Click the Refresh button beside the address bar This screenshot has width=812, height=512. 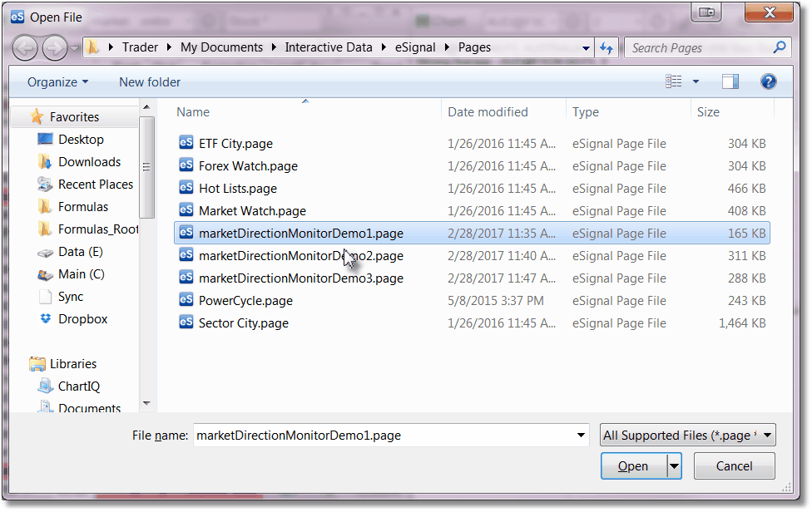[607, 48]
